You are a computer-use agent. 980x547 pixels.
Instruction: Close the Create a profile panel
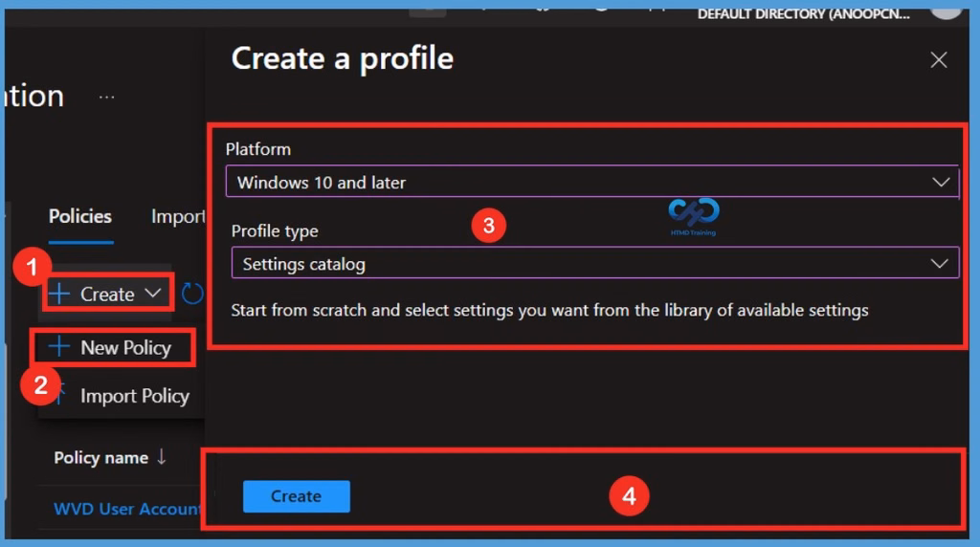tap(938, 60)
